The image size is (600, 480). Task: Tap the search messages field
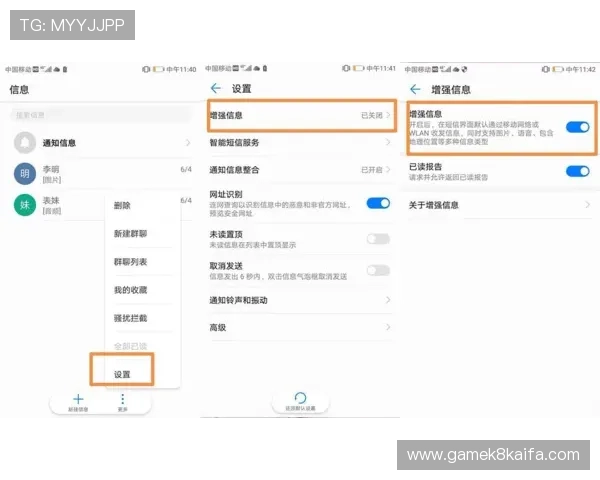point(100,115)
